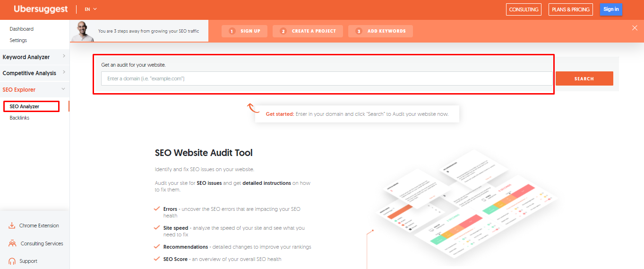Viewport: 644px width, 269px height.
Task: Collapse the SEO Explorer section
Action: coord(34,89)
